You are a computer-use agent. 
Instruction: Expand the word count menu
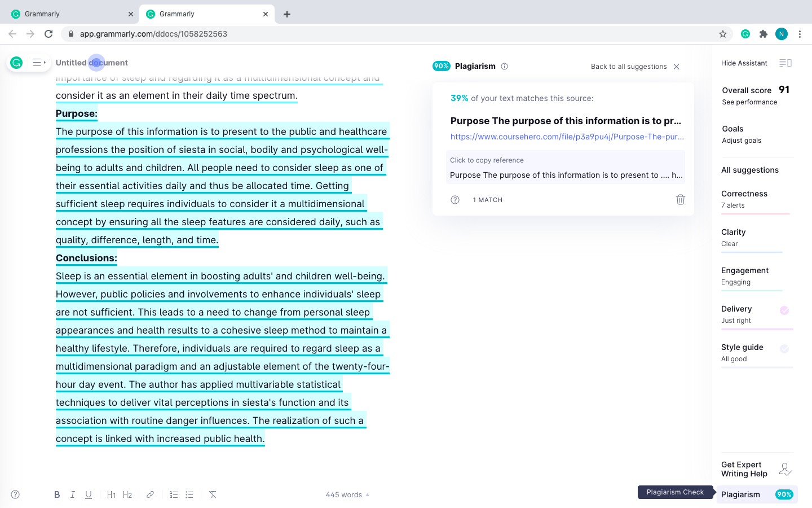pyautogui.click(x=347, y=494)
